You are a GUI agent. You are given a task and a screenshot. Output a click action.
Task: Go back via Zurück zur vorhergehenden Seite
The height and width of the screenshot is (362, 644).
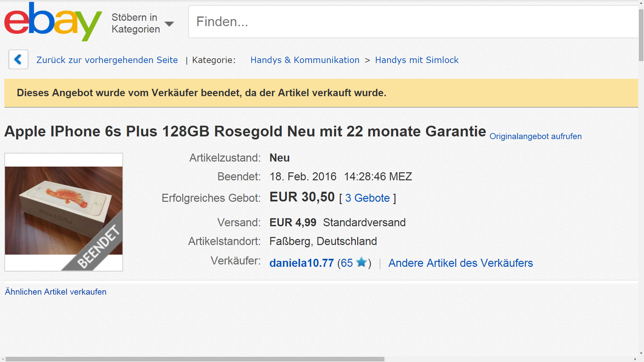(107, 60)
